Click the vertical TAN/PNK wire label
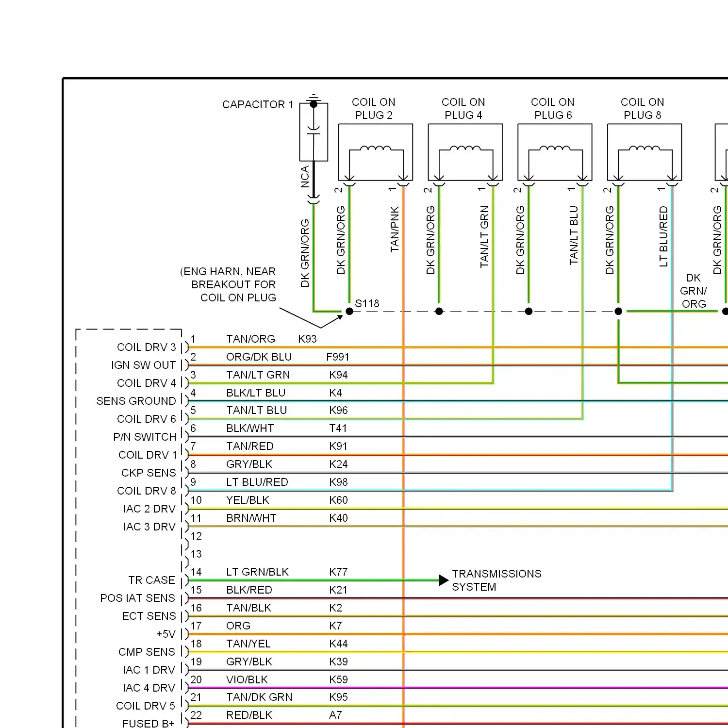 point(395,230)
